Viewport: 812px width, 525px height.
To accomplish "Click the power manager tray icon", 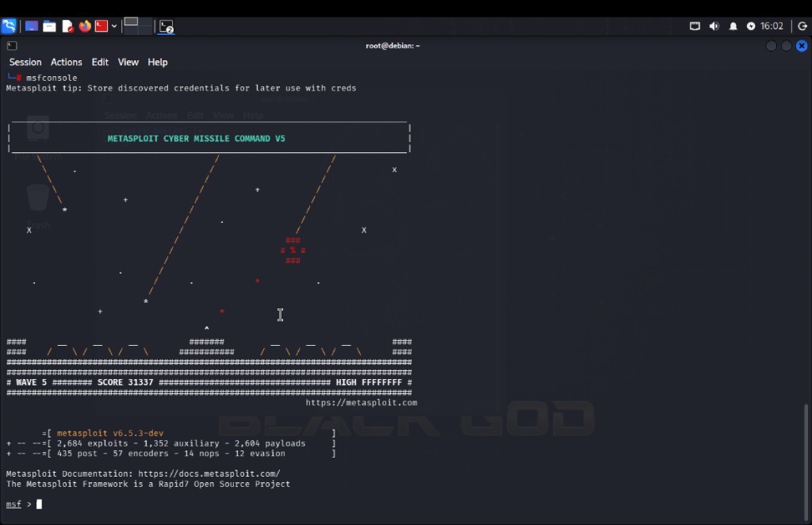I will [x=751, y=26].
